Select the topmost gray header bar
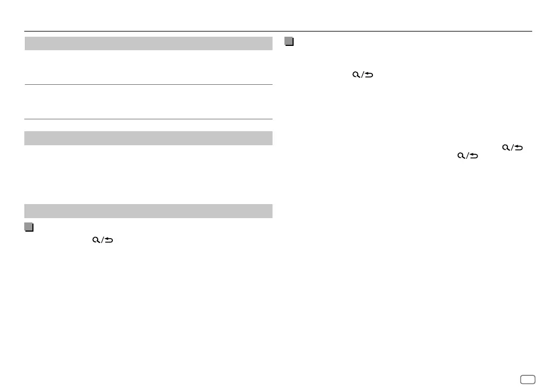Screen dimensions: 557x392 (148, 43)
